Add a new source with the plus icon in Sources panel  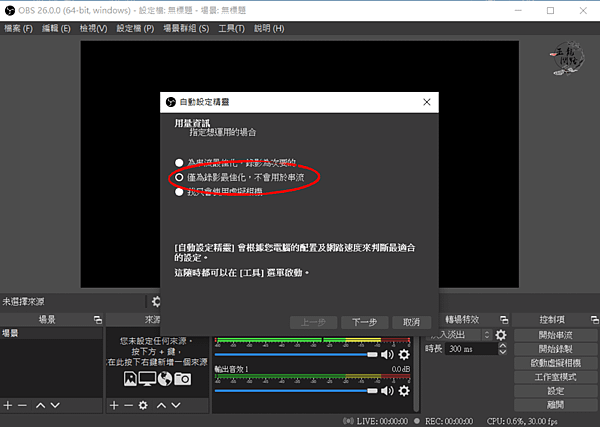[114, 405]
